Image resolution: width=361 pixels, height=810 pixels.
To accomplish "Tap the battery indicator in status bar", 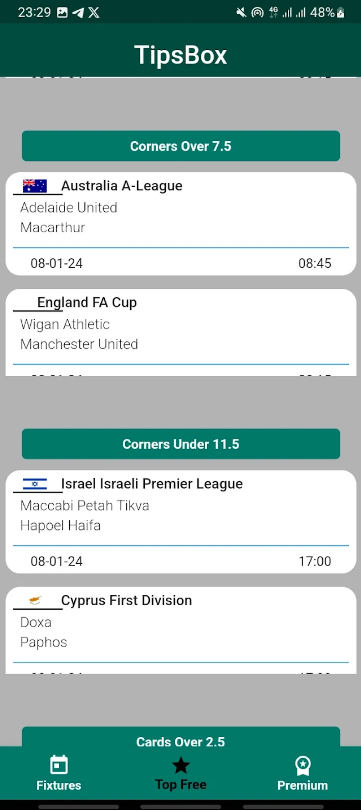I will pyautogui.click(x=340, y=12).
